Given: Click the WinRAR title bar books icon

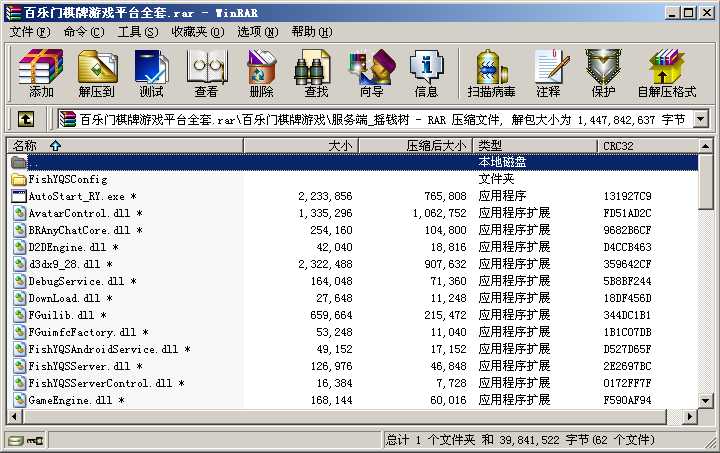Looking at the screenshot, I should click(x=14, y=12).
